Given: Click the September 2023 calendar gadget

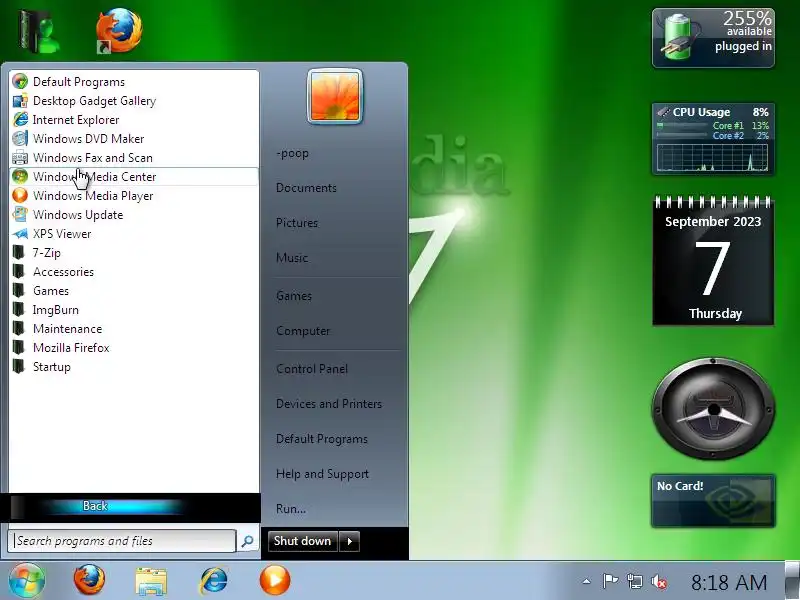Looking at the screenshot, I should pyautogui.click(x=713, y=260).
